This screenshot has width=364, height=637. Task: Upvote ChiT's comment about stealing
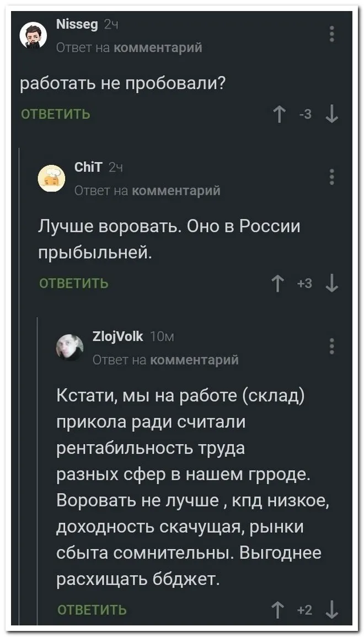[280, 284]
